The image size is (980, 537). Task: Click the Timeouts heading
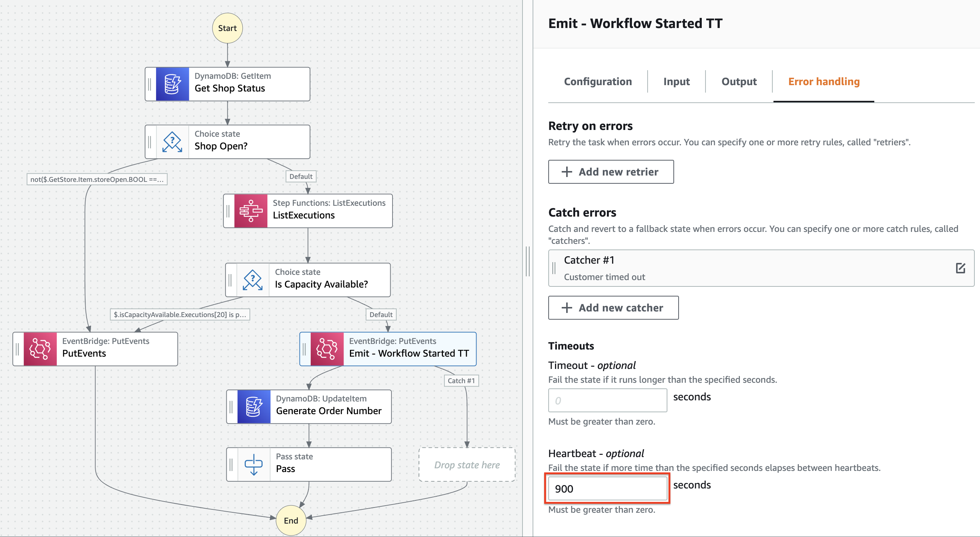point(571,346)
